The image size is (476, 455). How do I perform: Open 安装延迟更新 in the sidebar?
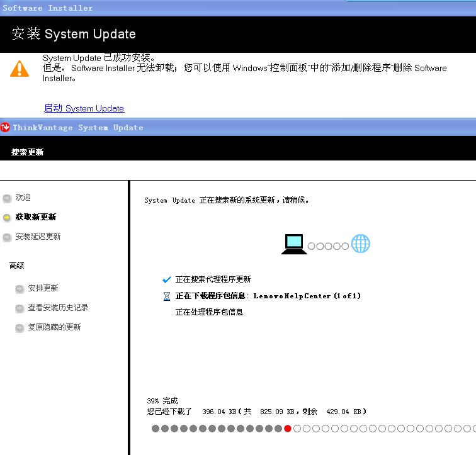38,236
